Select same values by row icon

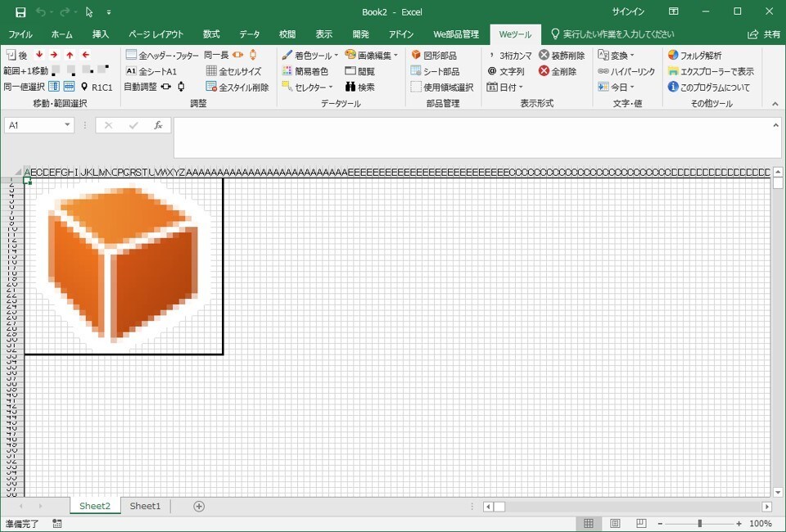[x=69, y=87]
